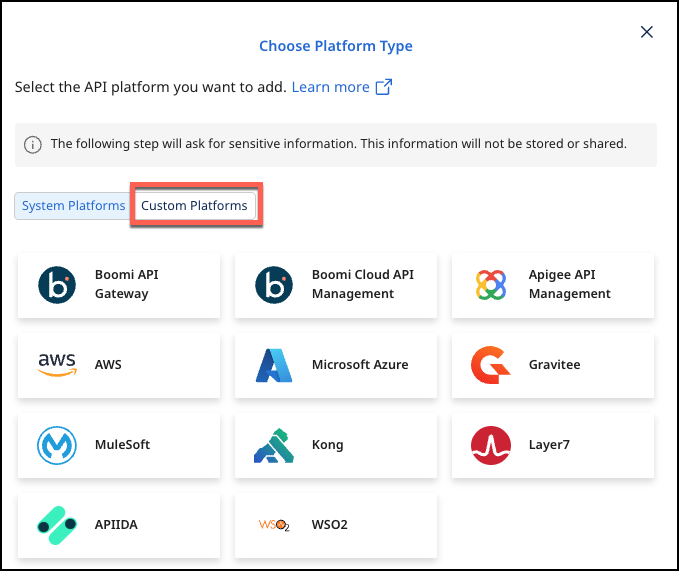
Task: Select the WSO2 logo icon
Action: [274, 525]
